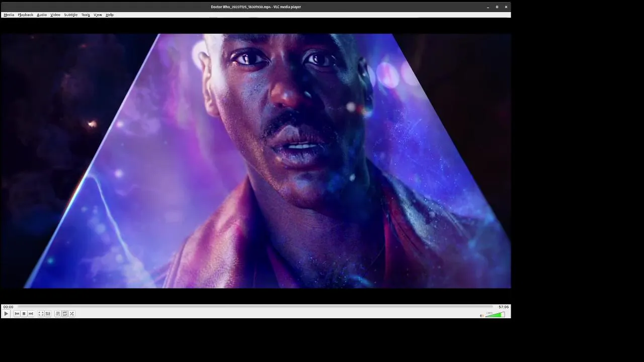Click the Doctor Who file title bar
This screenshot has width=644, height=362.
pos(256,7)
